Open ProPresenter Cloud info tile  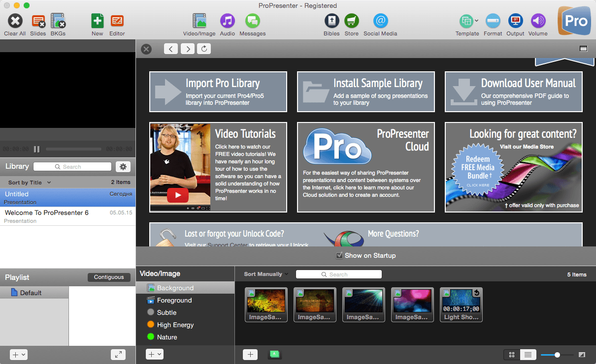(x=366, y=167)
